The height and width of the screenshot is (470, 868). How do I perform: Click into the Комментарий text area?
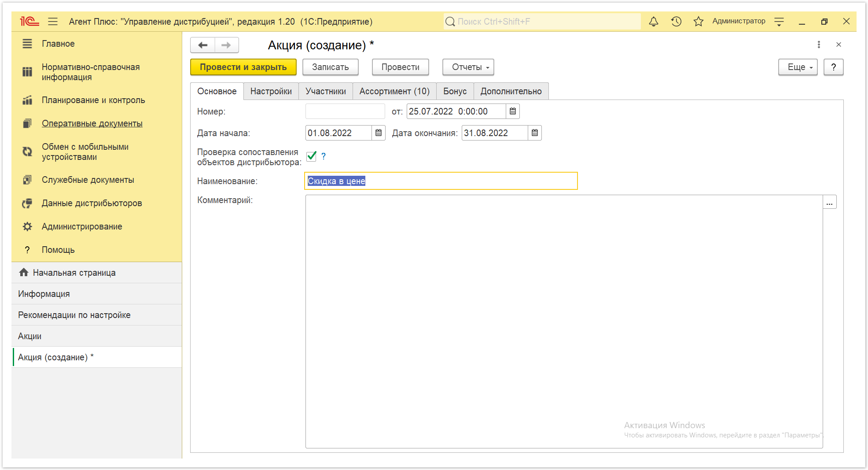(564, 322)
